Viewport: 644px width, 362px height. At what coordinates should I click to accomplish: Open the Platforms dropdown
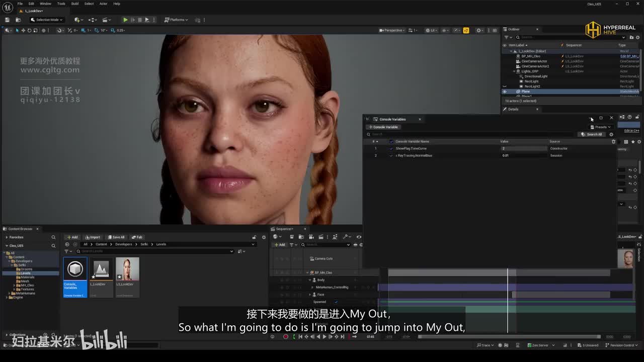tap(176, 20)
